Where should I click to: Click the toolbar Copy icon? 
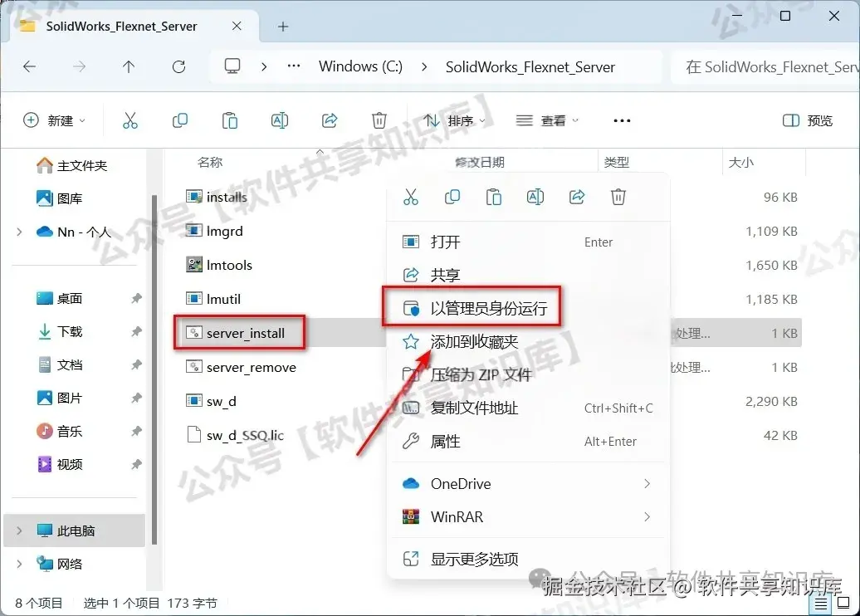pos(180,120)
